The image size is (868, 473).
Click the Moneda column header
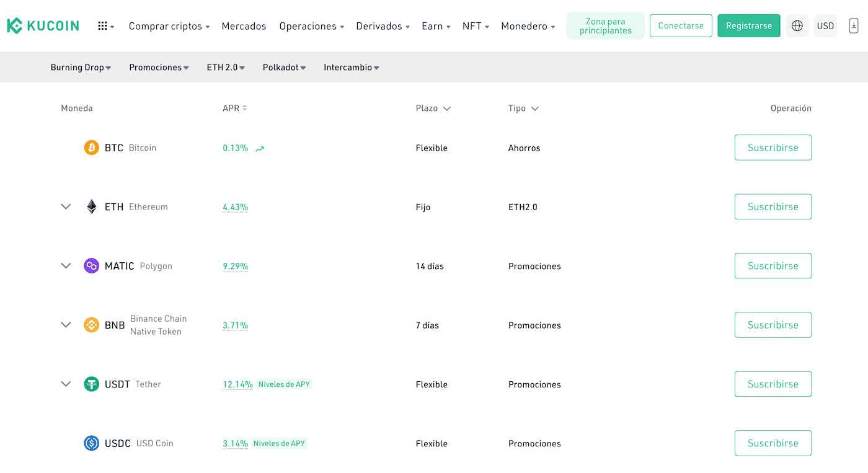click(77, 108)
